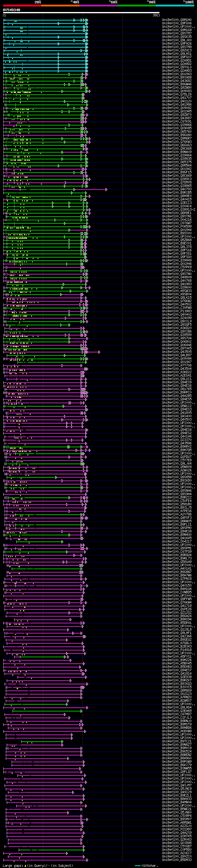Click hit label UniRef100_Q94ES9

tap(177, 382)
